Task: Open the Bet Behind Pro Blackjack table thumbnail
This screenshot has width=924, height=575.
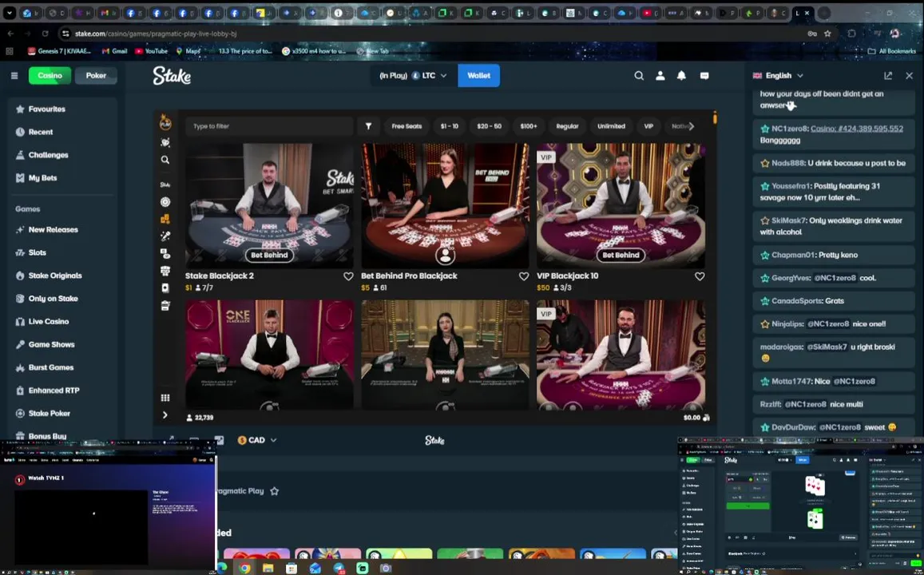Action: click(445, 205)
